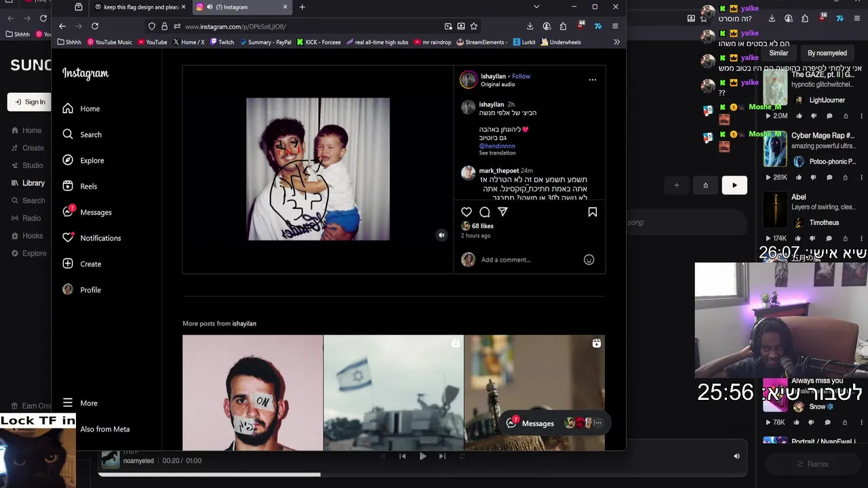
Task: Play track in Suno bottom player
Action: click(x=422, y=456)
